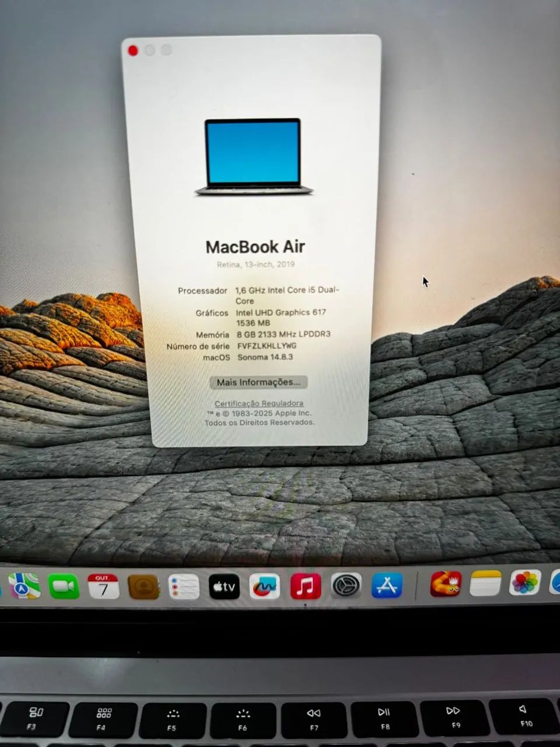Open the Certificação Reguladora link
This screenshot has height=747, width=560.
[259, 403]
